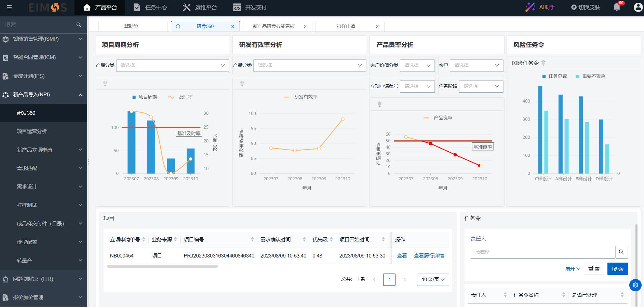The image size is (644, 307).
Task: Click the floating blue settings gear icon
Action: [x=635, y=285]
